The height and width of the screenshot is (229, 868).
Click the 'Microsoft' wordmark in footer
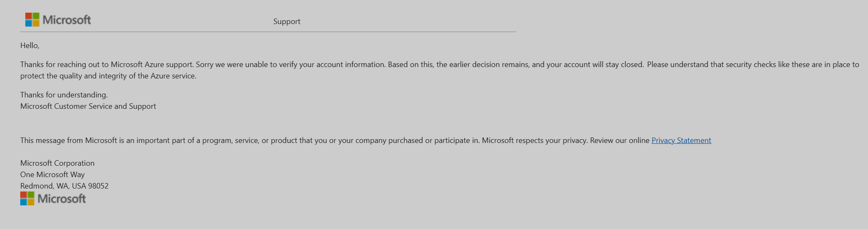pos(62,199)
